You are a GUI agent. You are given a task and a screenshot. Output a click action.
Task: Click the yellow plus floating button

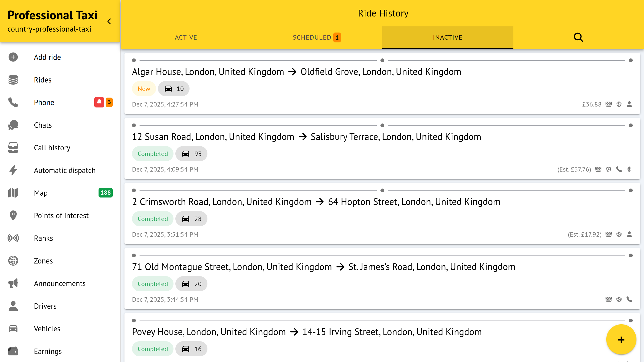(x=621, y=340)
